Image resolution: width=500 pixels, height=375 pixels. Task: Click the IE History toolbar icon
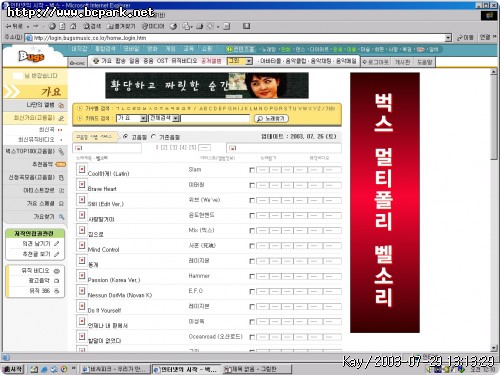(173, 26)
